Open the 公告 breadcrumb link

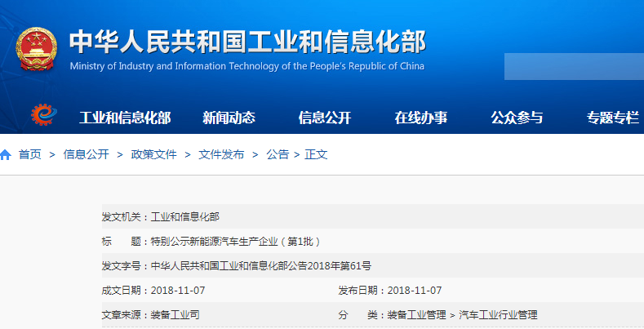[278, 154]
